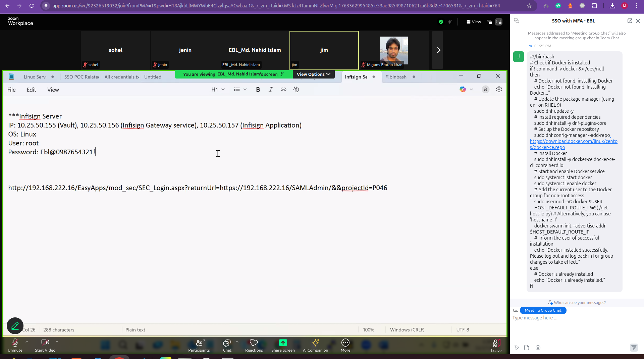Pop out the chat panel
Image resolution: width=644 pixels, height=359 pixels.
coord(630,21)
